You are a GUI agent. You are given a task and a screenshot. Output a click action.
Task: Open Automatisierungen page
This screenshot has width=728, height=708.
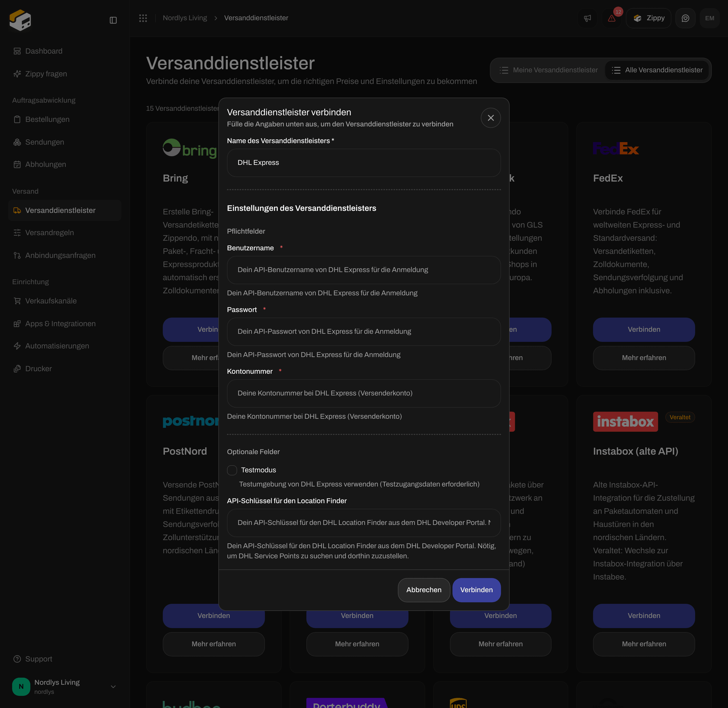(65, 346)
